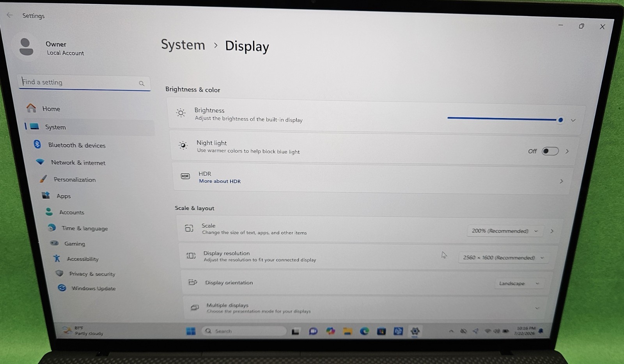Open Task View from the taskbar
624x364 pixels.
coord(296,331)
